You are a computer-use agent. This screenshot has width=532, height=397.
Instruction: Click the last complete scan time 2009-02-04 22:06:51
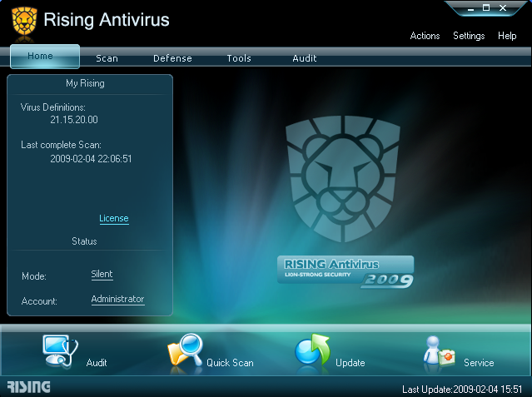91,159
